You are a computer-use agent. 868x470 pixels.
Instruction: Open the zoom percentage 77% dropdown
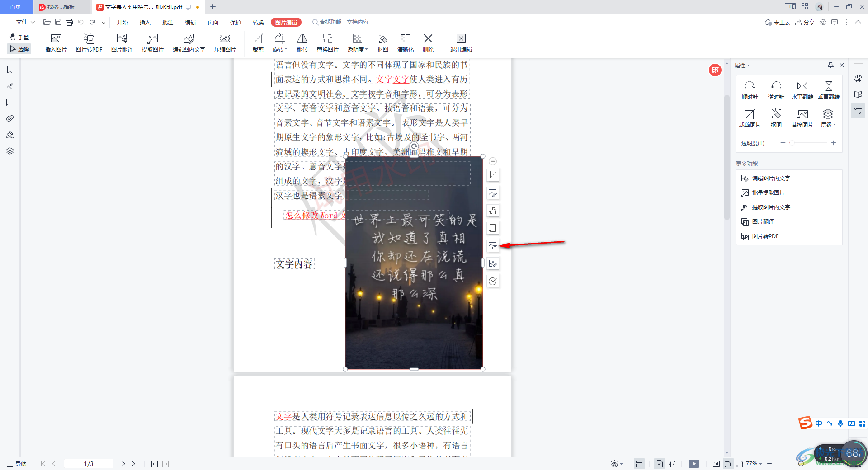(754, 464)
